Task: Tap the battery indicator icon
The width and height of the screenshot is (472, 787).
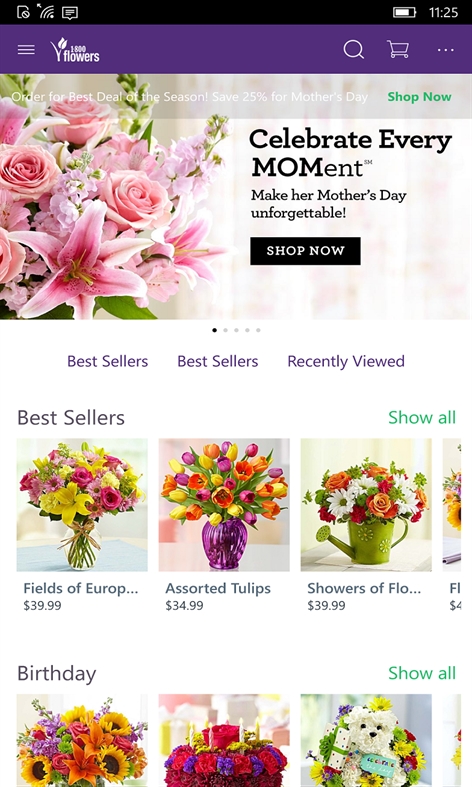Action: (404, 12)
